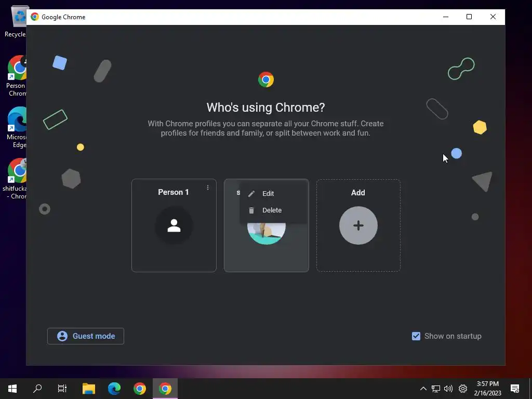Open Guest mode
The image size is (532, 399).
86,336
